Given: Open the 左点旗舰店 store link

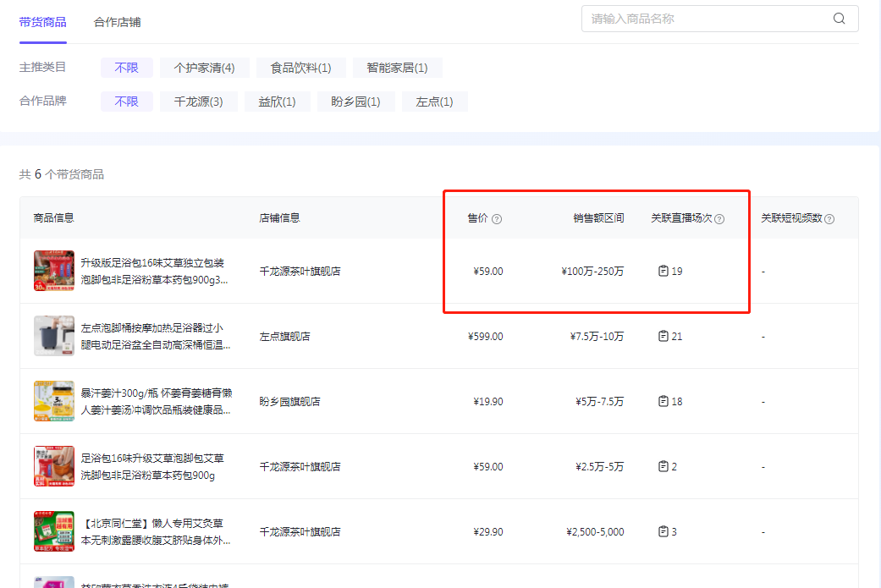Looking at the screenshot, I should point(284,336).
